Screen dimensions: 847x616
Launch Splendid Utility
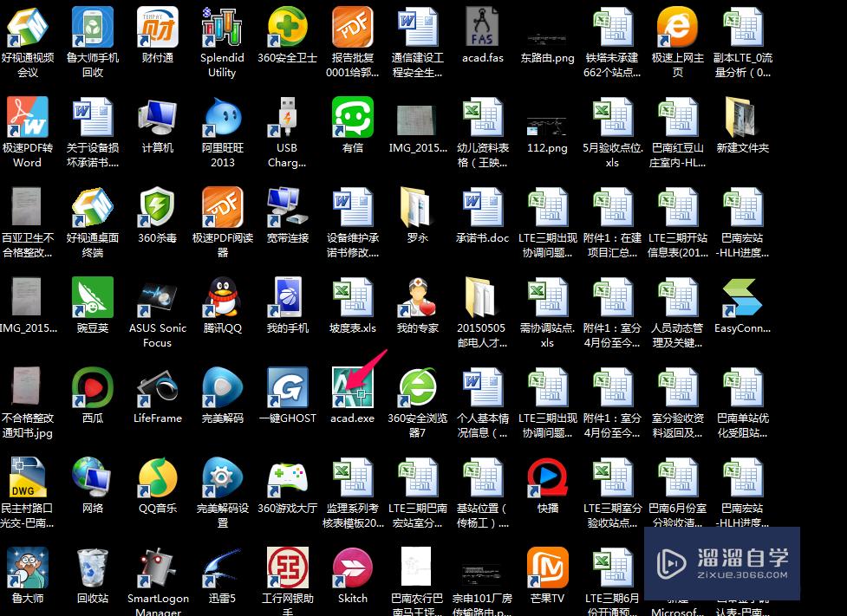pos(223,27)
